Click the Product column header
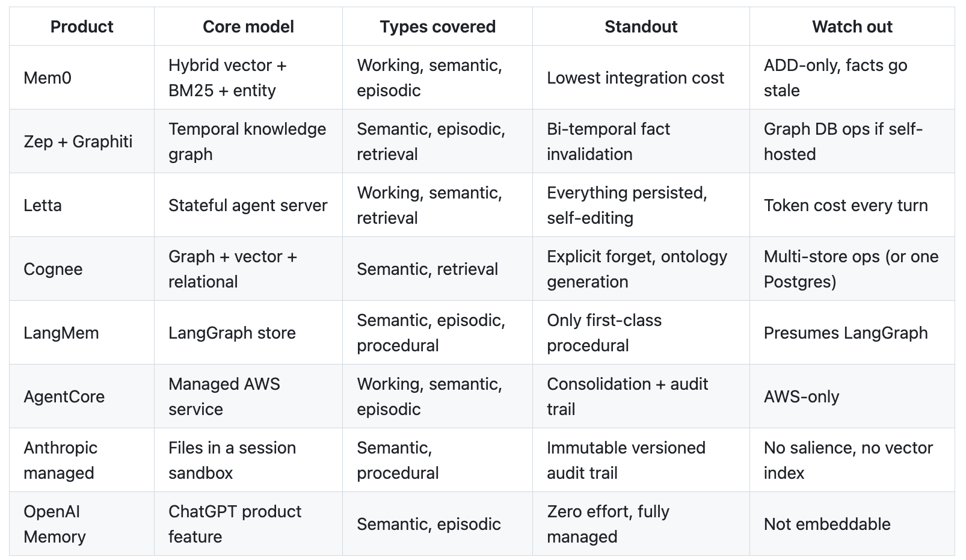The width and height of the screenshot is (966, 560). click(x=82, y=26)
